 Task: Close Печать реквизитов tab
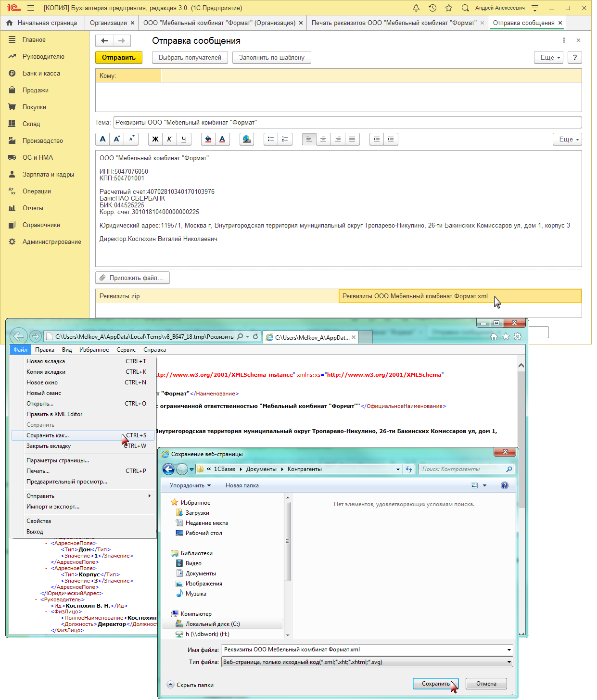click(483, 23)
